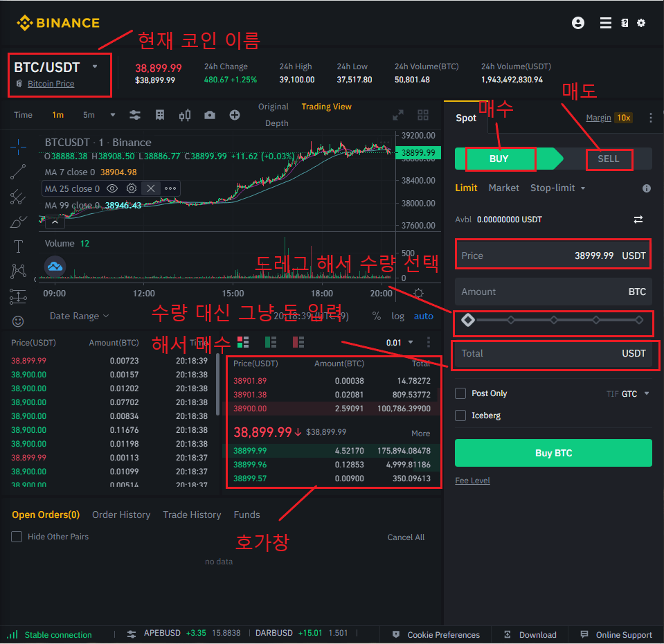Open the TIF GTC dropdown
Screen dimensions: 664x644
(628, 394)
